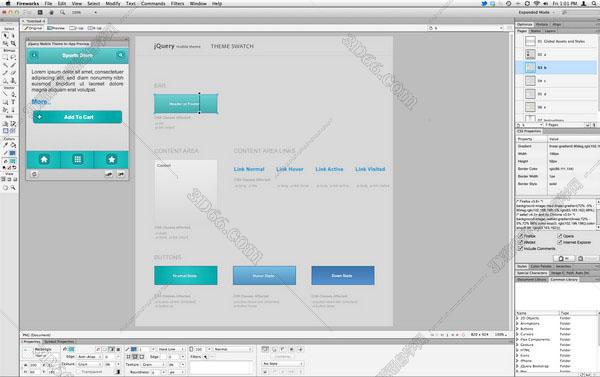Expand the Animations folder in library
Viewport: 600px width, 377px height.
pyautogui.click(x=518, y=323)
